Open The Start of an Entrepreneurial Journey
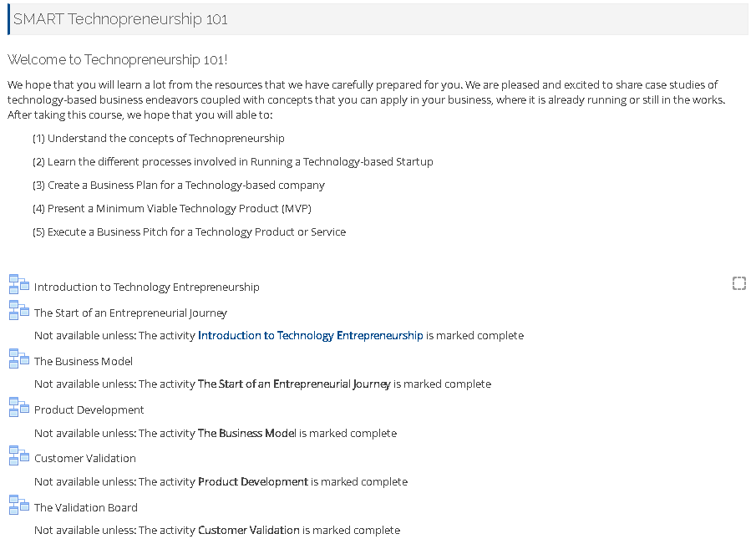The image size is (756, 539). [130, 313]
